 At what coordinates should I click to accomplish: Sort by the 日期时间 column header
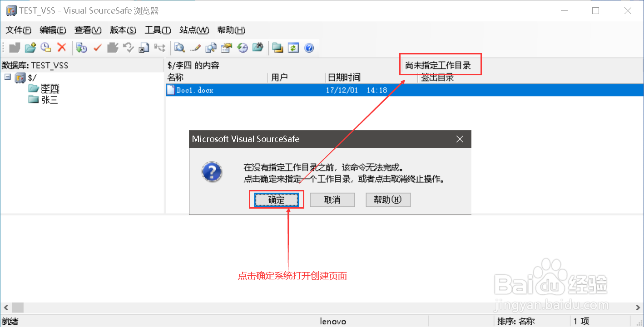click(372, 78)
